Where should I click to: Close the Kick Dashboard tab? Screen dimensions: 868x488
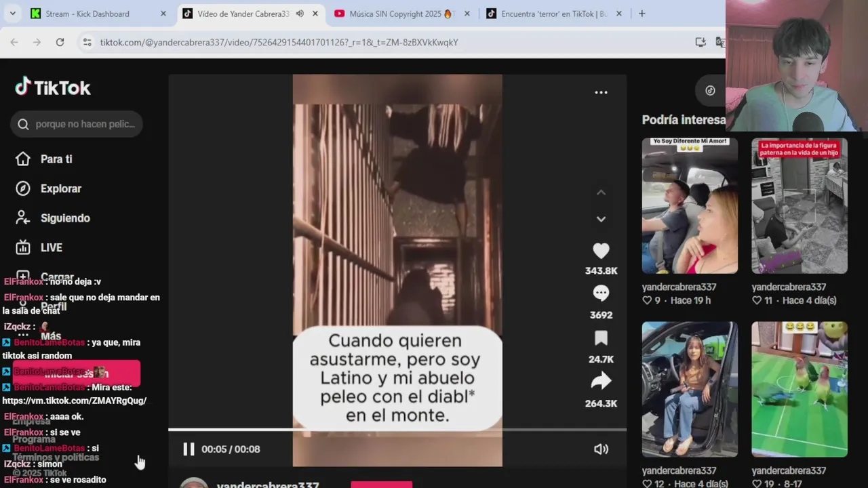point(163,14)
